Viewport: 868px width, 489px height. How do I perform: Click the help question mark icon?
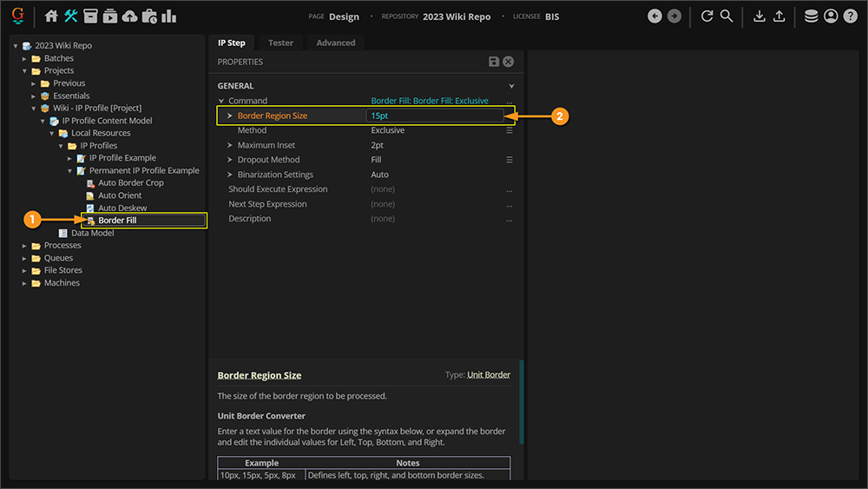[850, 17]
